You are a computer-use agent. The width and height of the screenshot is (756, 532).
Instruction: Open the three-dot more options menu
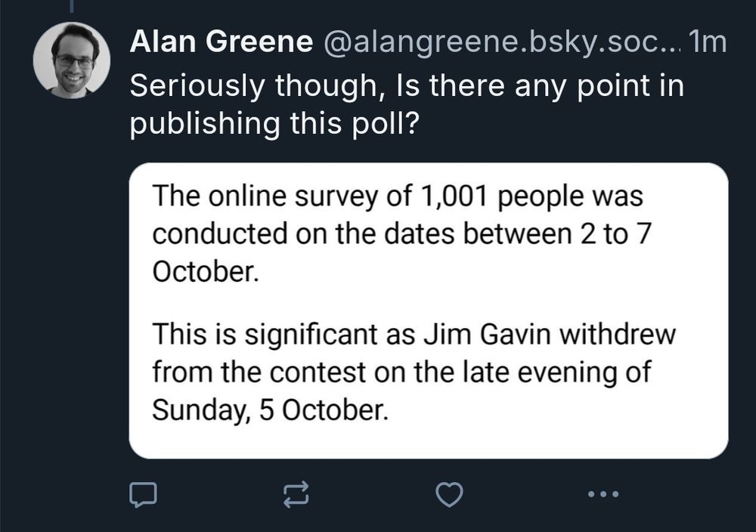tap(603, 495)
